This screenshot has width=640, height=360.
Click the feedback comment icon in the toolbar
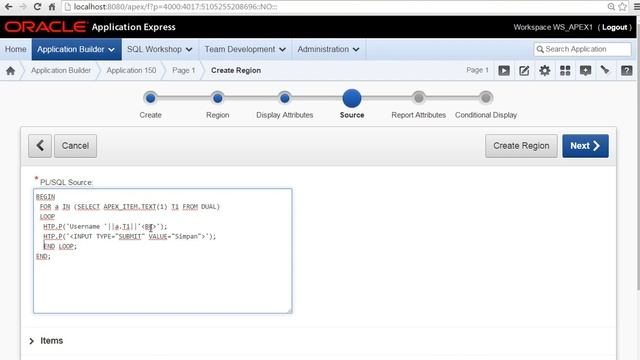[585, 71]
